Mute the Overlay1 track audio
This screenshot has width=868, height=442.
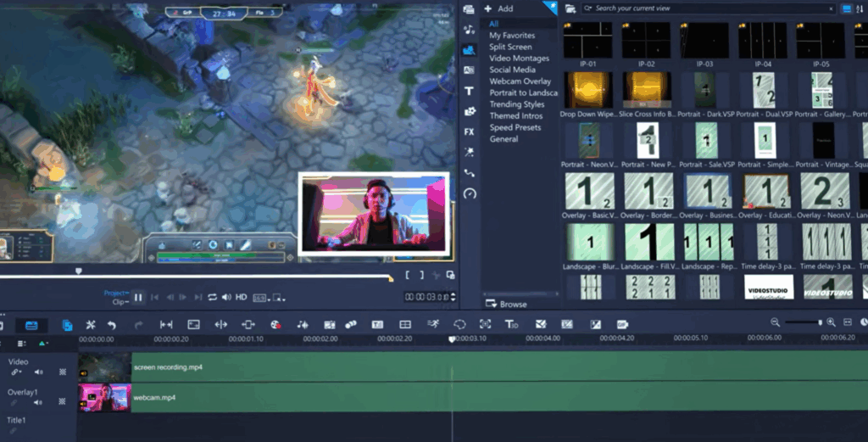tap(38, 403)
